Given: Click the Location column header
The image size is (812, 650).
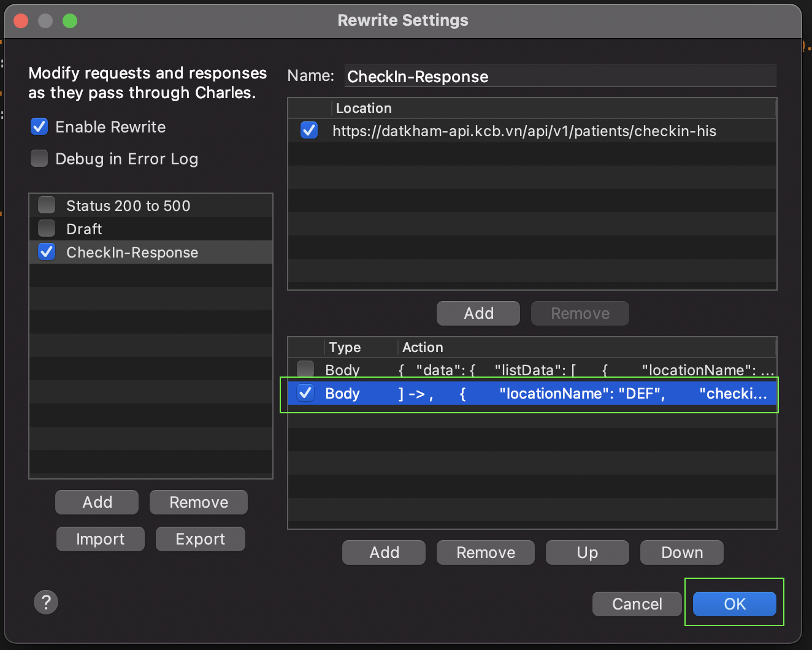Looking at the screenshot, I should click(554, 108).
